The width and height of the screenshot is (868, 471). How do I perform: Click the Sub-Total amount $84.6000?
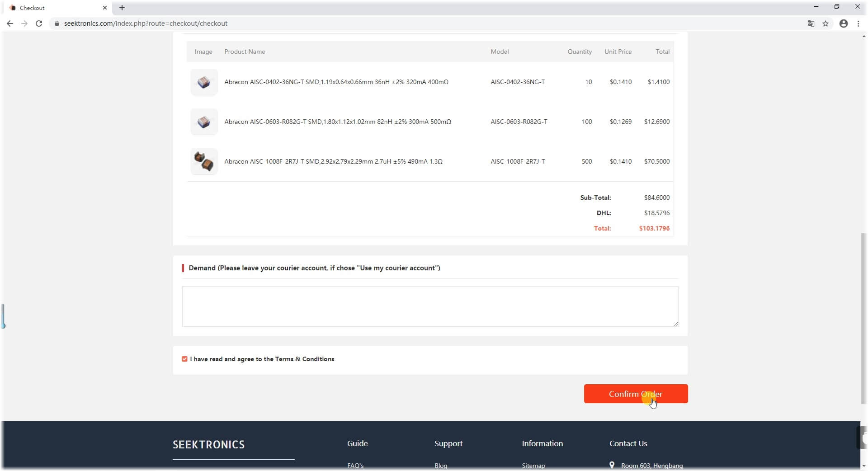coord(657,198)
